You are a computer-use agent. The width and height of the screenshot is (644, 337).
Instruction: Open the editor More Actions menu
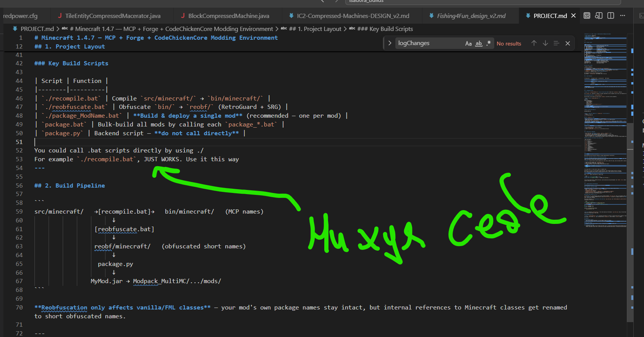pyautogui.click(x=623, y=16)
